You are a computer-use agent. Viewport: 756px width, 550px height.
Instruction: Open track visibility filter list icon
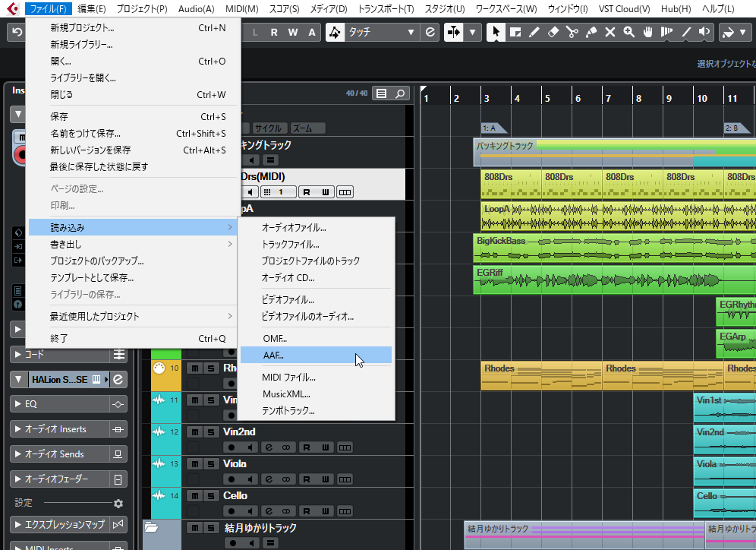pyautogui.click(x=381, y=93)
